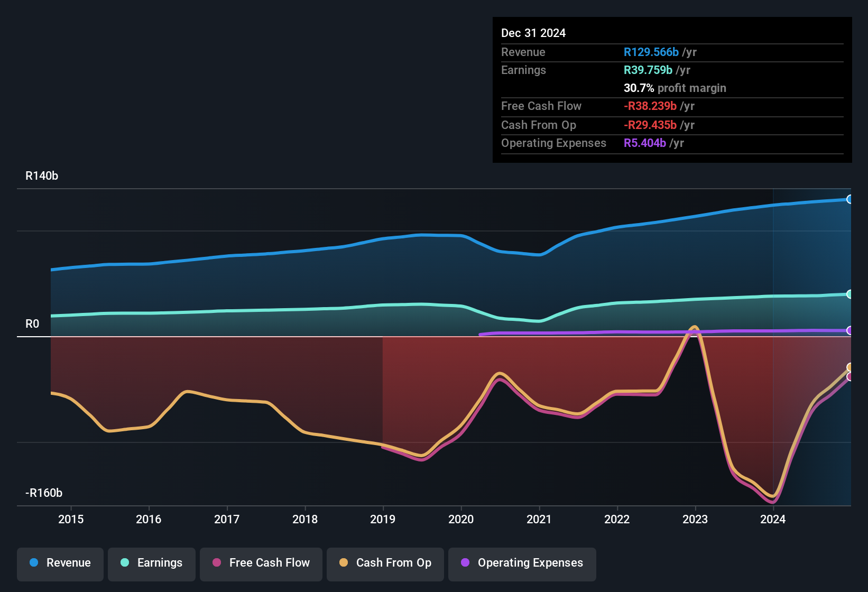Click the R0 y-axis label
Image resolution: width=868 pixels, height=592 pixels.
32,324
